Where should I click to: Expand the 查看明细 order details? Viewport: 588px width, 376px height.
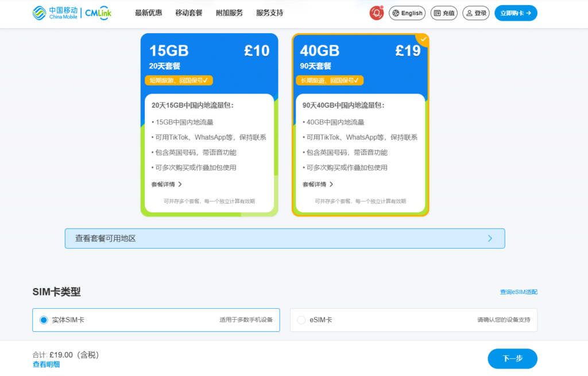46,364
